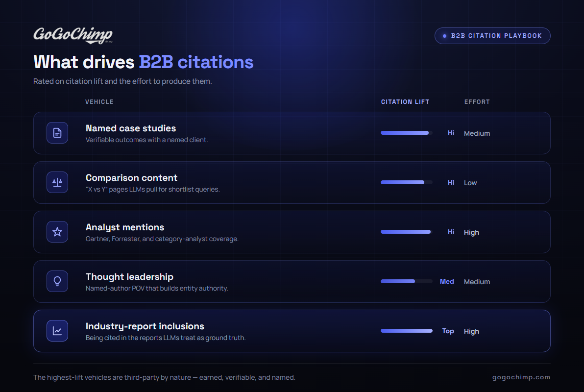Click Medium effort in Named case studies row

pyautogui.click(x=477, y=133)
